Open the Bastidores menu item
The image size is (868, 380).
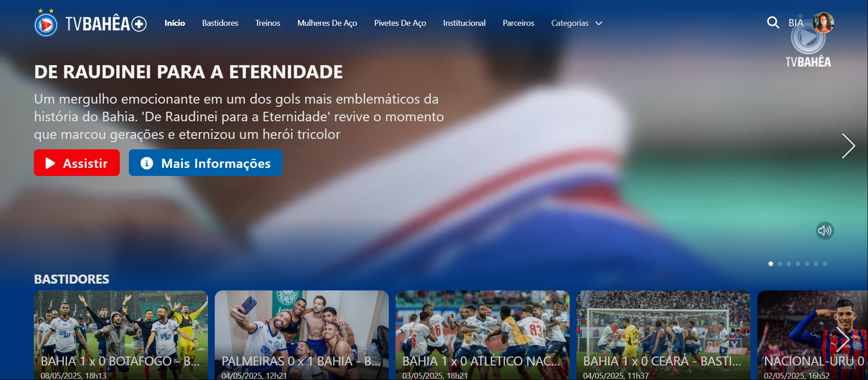pos(220,23)
